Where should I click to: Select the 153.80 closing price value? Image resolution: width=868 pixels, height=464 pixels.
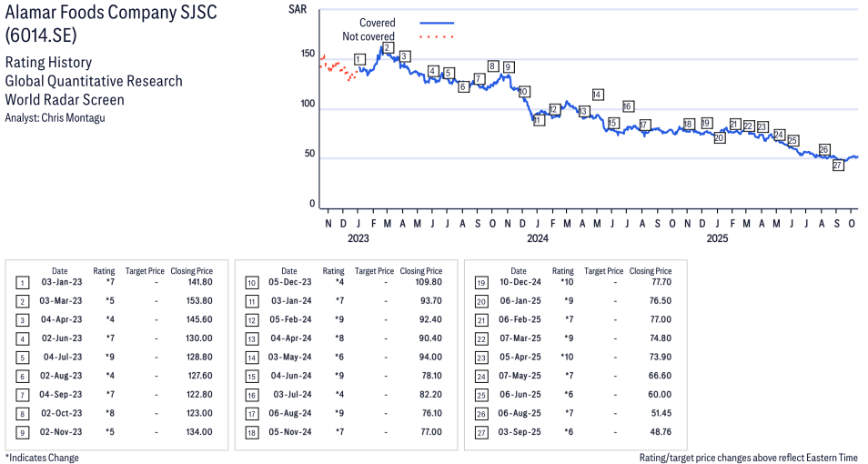click(x=197, y=301)
